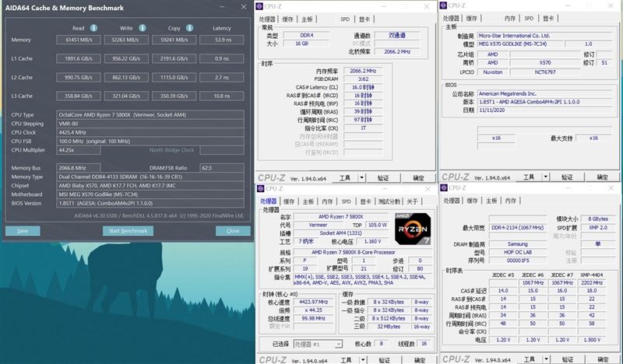Click app icon of bottom-right CPU-Z SPD window
The height and width of the screenshot is (364, 623).
[444, 187]
